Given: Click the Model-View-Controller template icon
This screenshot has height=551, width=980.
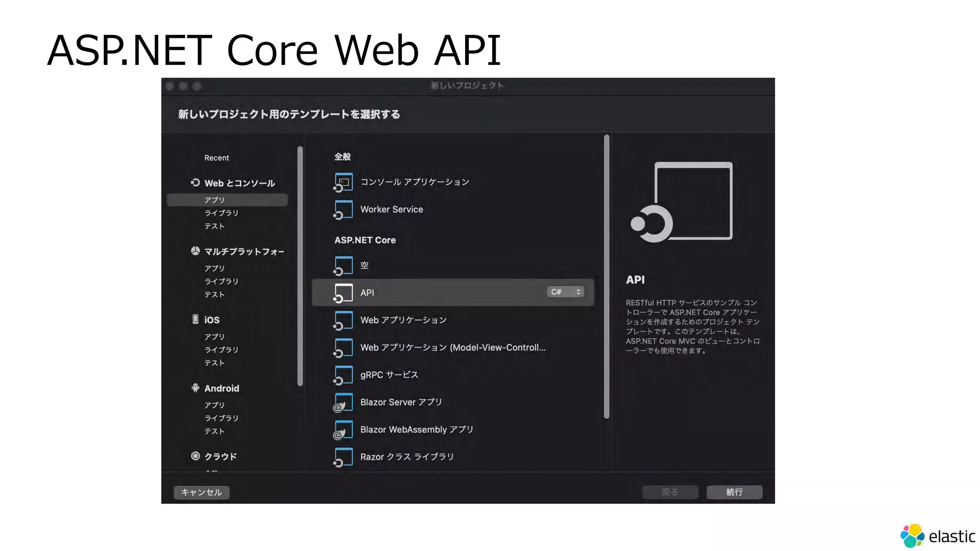Looking at the screenshot, I should click(x=343, y=347).
